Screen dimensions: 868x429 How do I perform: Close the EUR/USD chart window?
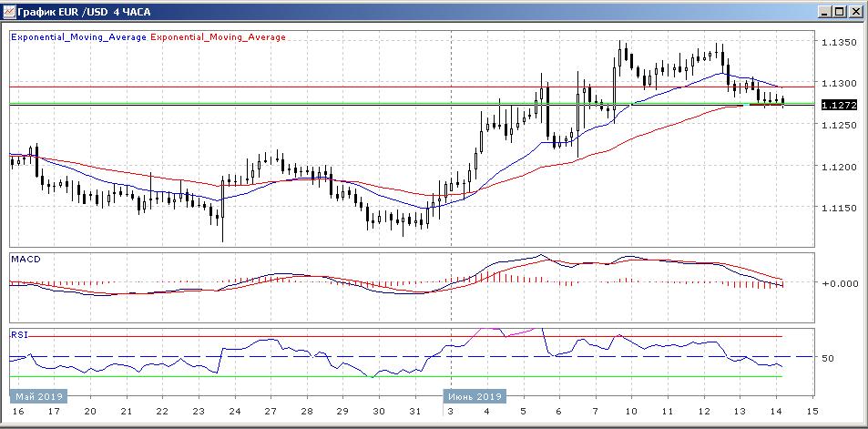click(856, 11)
